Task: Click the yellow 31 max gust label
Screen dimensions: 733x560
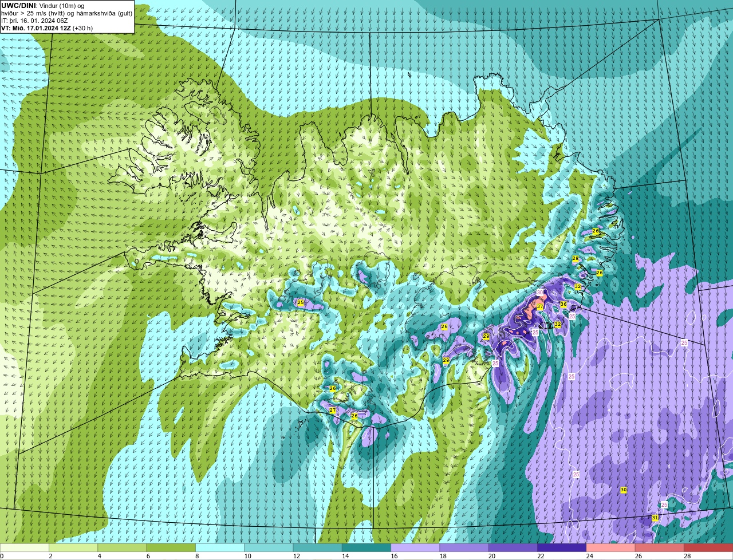Action: tap(655, 518)
